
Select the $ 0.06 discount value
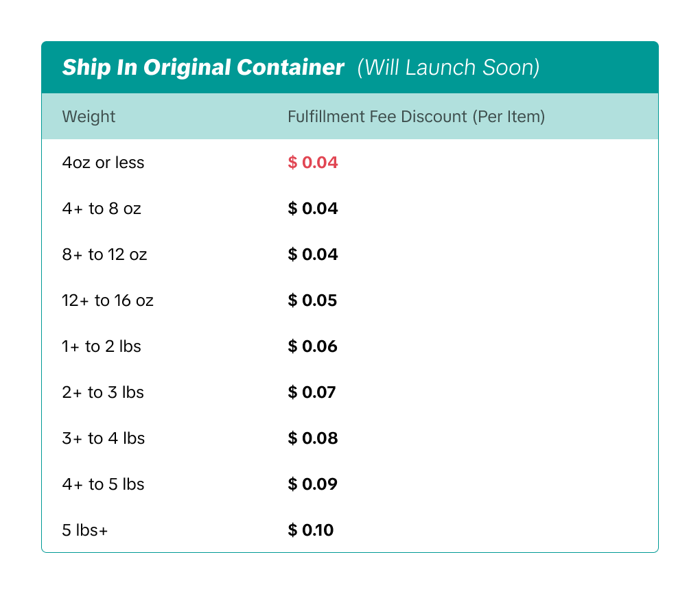312,346
